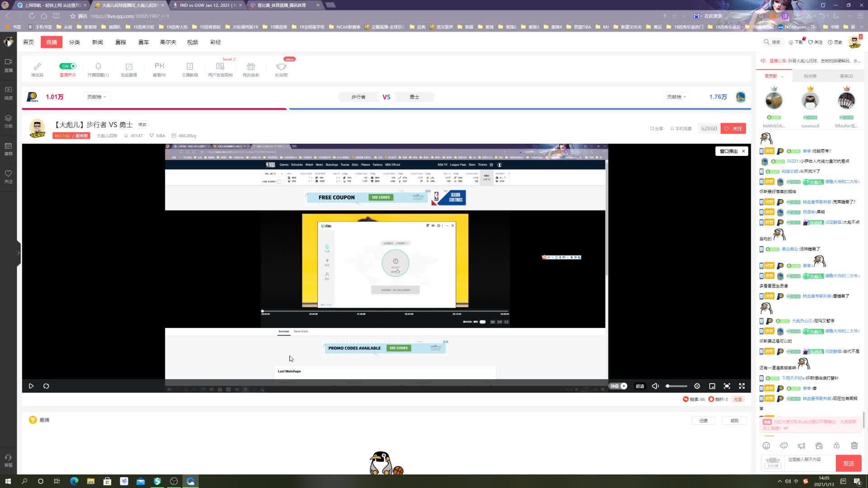The width and height of the screenshot is (868, 488).
Task: Click the 规则 rules button
Action: 734,421
